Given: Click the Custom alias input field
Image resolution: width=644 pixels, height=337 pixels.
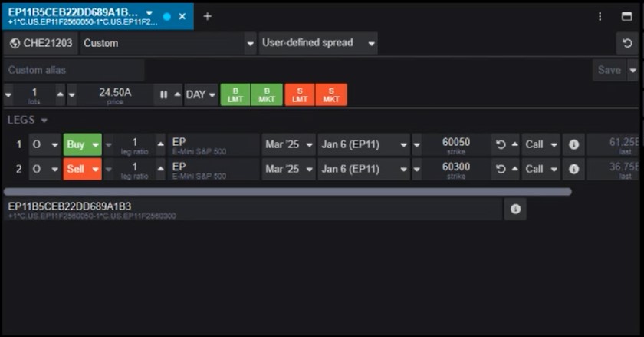Looking at the screenshot, I should 74,70.
